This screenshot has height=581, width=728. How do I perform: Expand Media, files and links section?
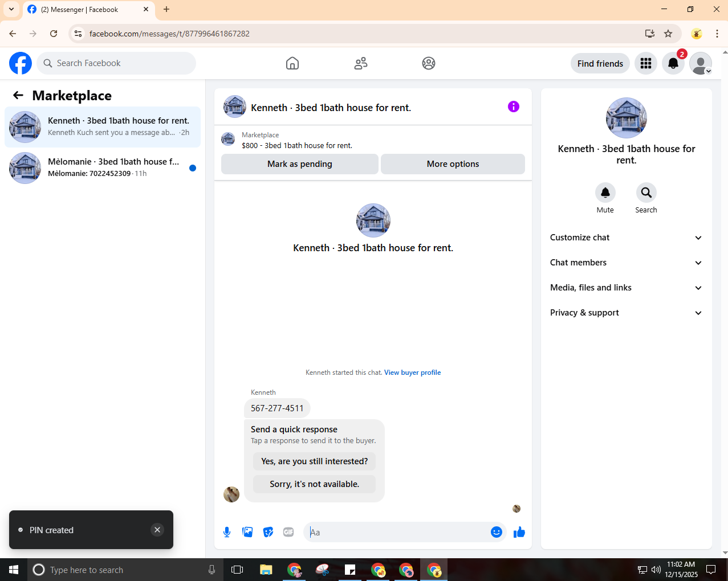pyautogui.click(x=626, y=288)
